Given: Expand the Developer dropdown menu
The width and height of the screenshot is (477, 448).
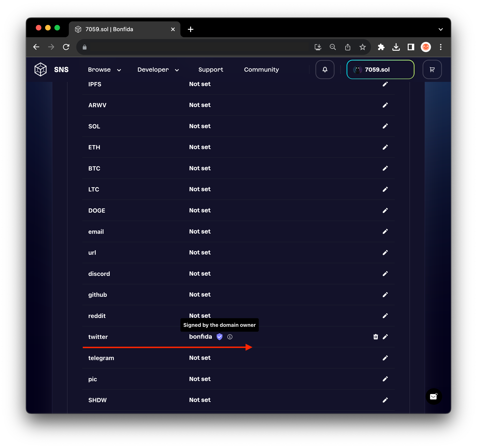Looking at the screenshot, I should (158, 70).
